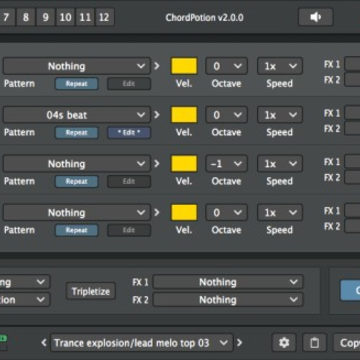The image size is (360, 360).
Task: Select slot tab 7
Action: (x=6, y=17)
